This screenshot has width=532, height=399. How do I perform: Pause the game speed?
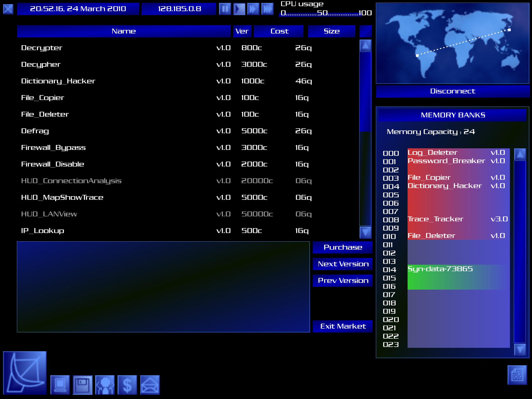225,9
